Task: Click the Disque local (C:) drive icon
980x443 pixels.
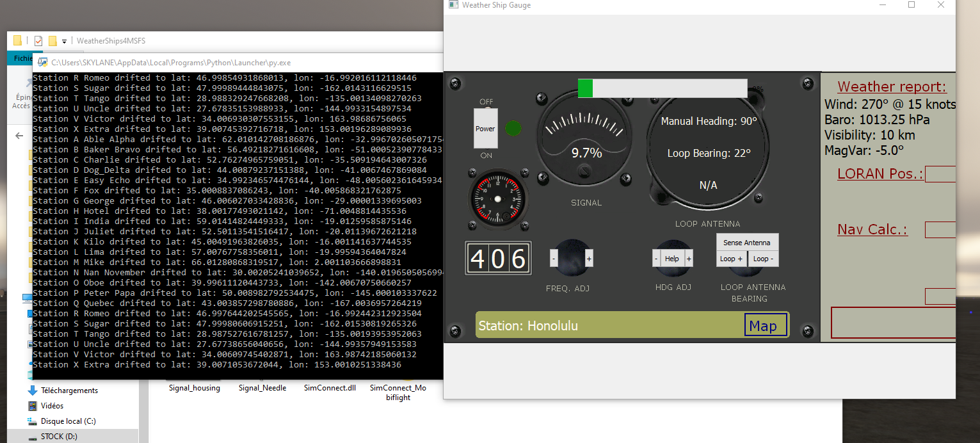Action: (x=33, y=421)
